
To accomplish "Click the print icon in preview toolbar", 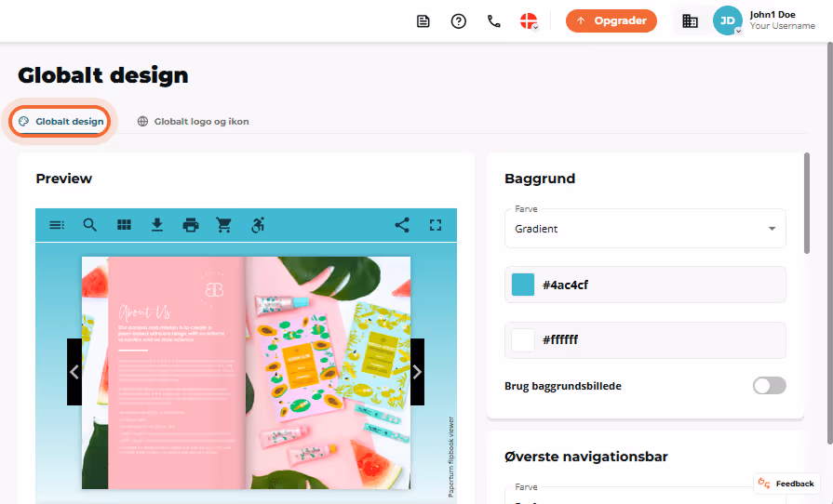I will [191, 225].
